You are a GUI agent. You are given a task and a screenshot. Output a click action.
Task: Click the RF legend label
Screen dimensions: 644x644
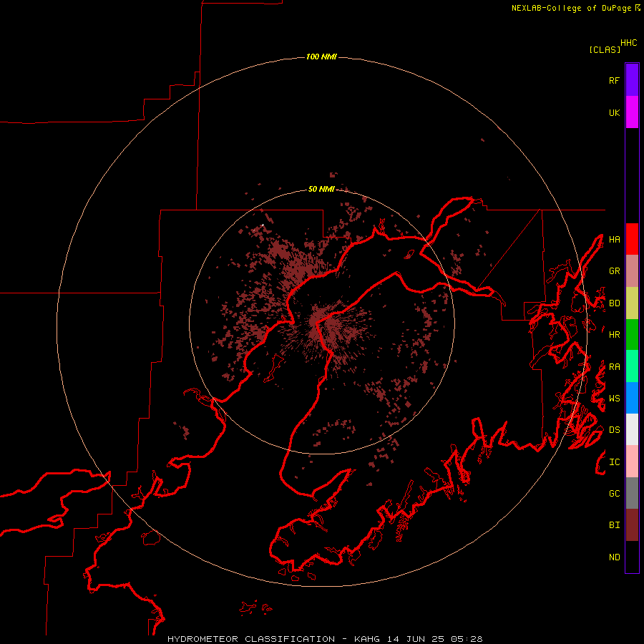(614, 80)
